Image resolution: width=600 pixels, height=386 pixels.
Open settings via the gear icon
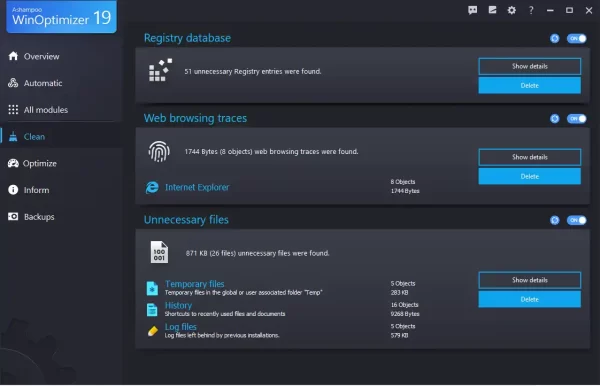tap(512, 10)
